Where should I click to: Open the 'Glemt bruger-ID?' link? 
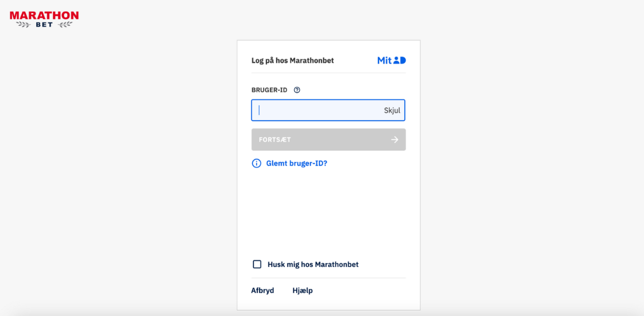[297, 164]
